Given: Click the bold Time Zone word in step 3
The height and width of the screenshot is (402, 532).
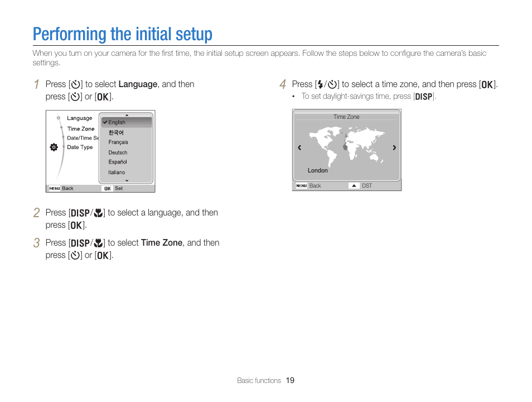Looking at the screenshot, I should click(162, 243).
